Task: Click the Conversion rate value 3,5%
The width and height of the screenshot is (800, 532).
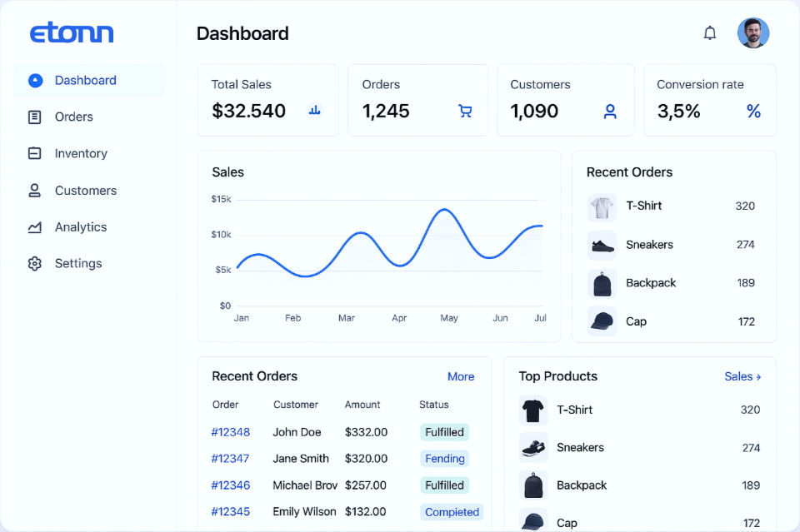Action: tap(679, 111)
